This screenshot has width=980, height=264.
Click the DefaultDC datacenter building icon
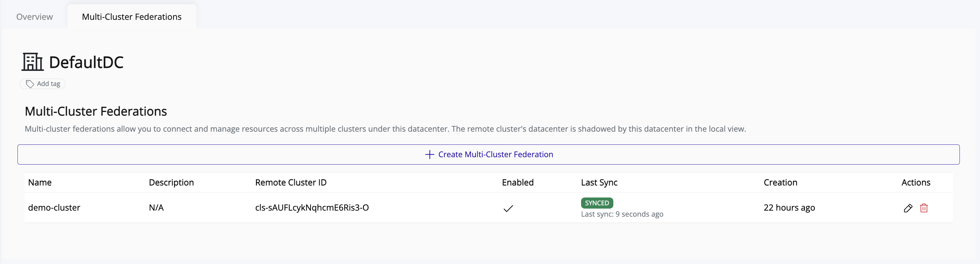pyautogui.click(x=33, y=61)
